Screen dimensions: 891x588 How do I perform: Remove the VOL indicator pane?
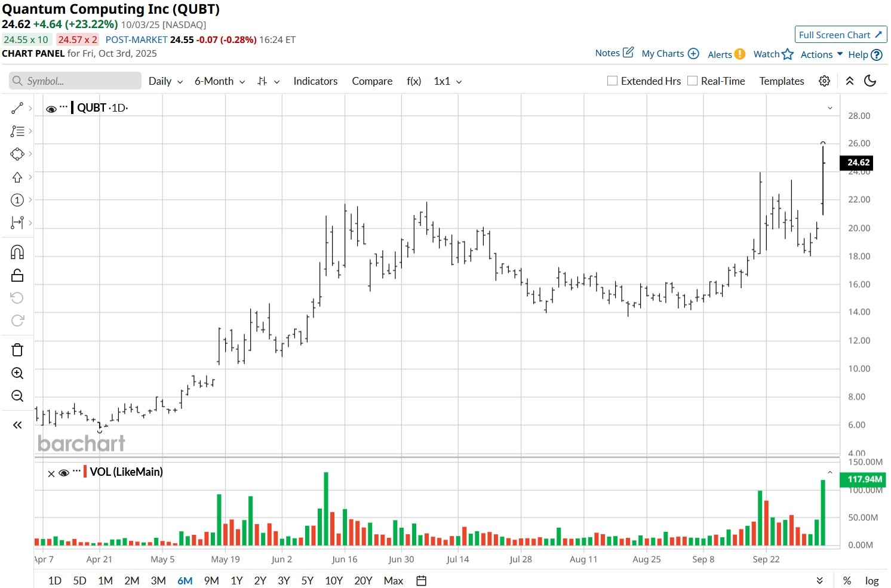click(51, 473)
